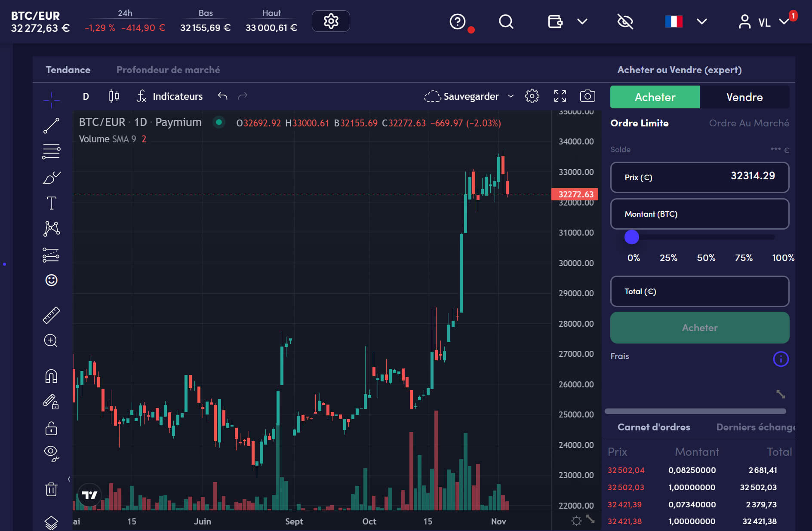Open the candlestick chart style selector
The image size is (812, 531).
pyautogui.click(x=114, y=96)
